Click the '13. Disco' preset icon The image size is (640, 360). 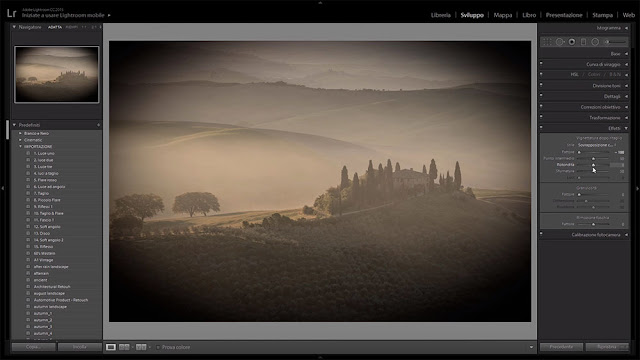coord(28,233)
